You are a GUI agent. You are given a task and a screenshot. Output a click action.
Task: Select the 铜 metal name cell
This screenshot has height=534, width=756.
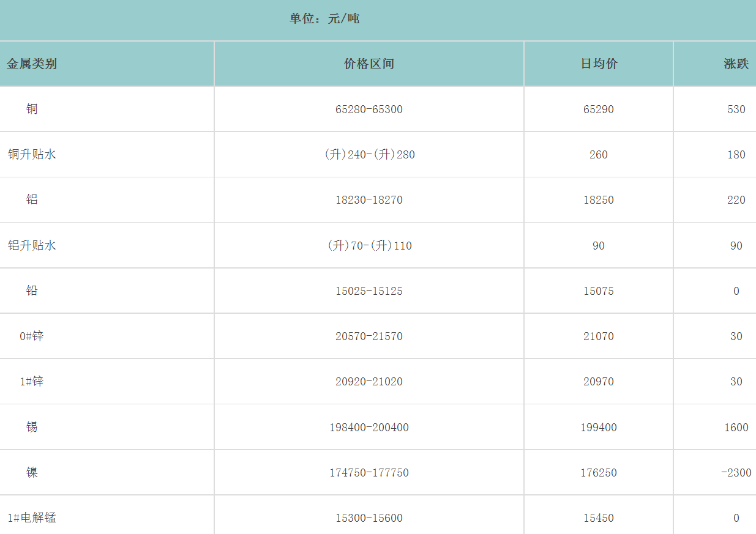point(32,109)
